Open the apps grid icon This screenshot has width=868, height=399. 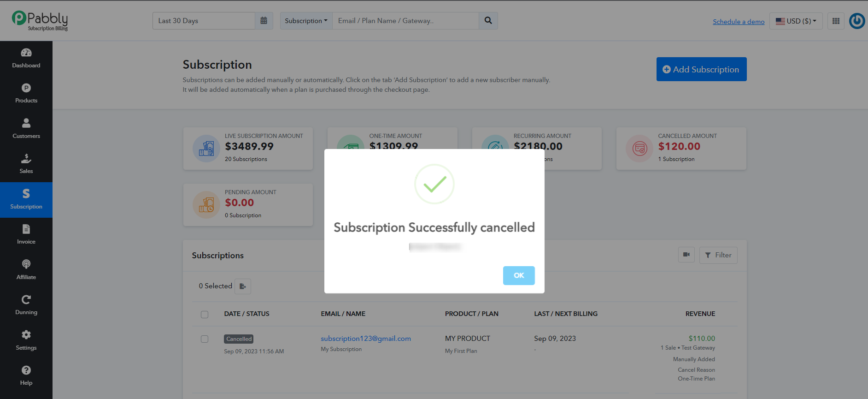pyautogui.click(x=836, y=21)
